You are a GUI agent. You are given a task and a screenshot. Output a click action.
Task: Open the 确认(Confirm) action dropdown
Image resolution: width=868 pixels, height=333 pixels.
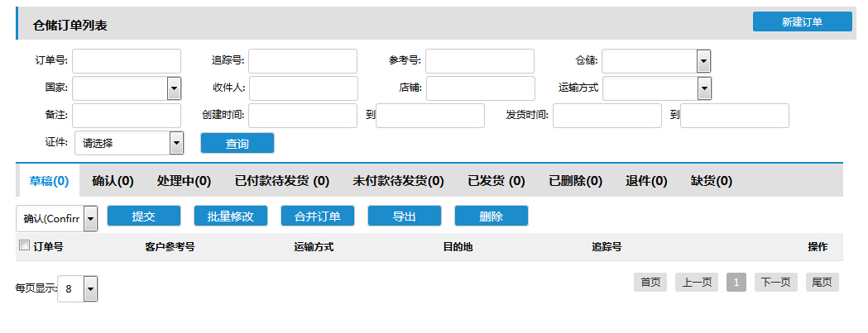point(57,219)
